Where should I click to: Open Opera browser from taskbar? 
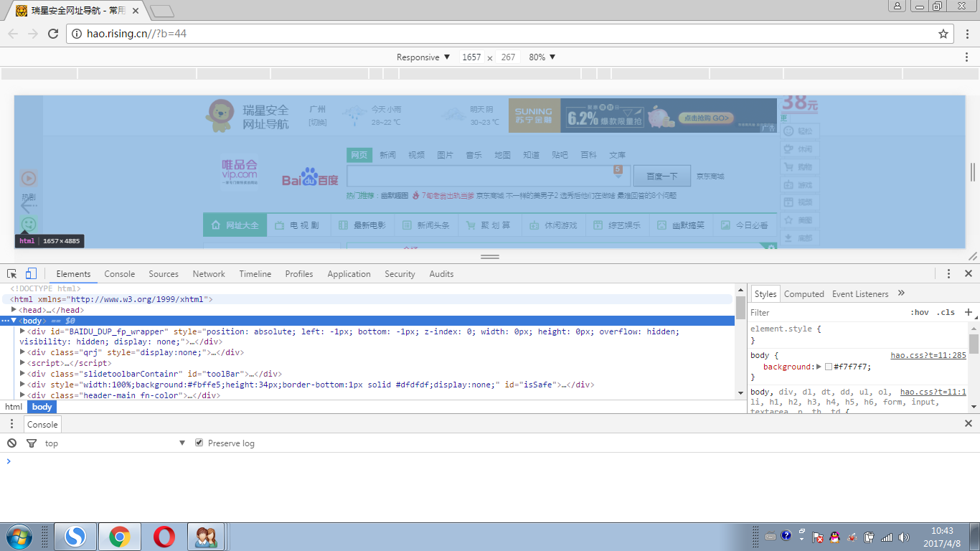coord(164,537)
